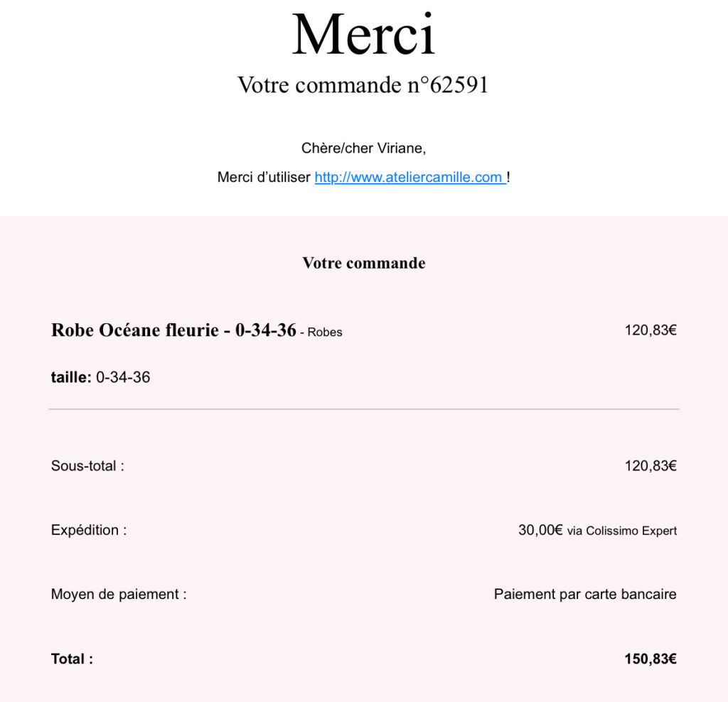This screenshot has height=702, width=728.
Task: Click the 30,00€ shipping cost
Action: [x=540, y=530]
